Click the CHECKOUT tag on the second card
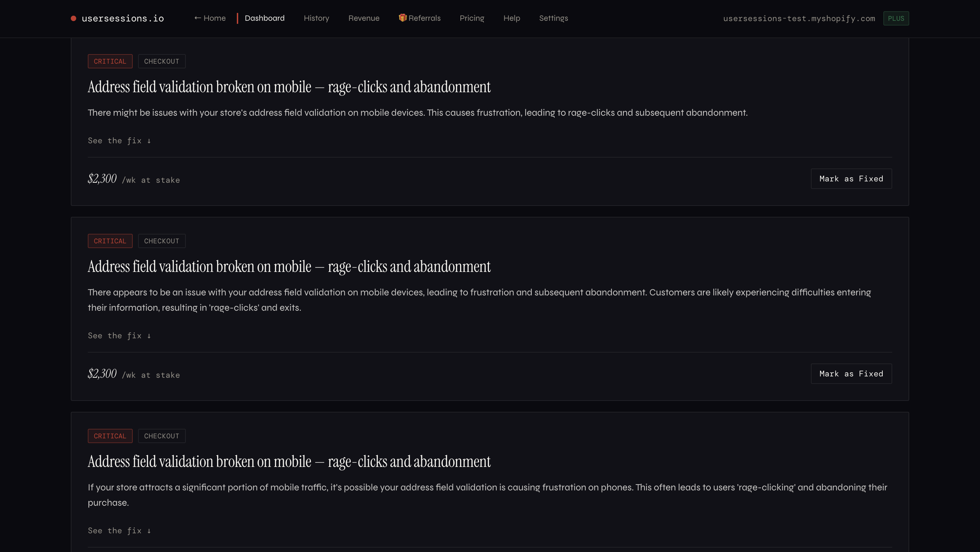 (x=162, y=241)
